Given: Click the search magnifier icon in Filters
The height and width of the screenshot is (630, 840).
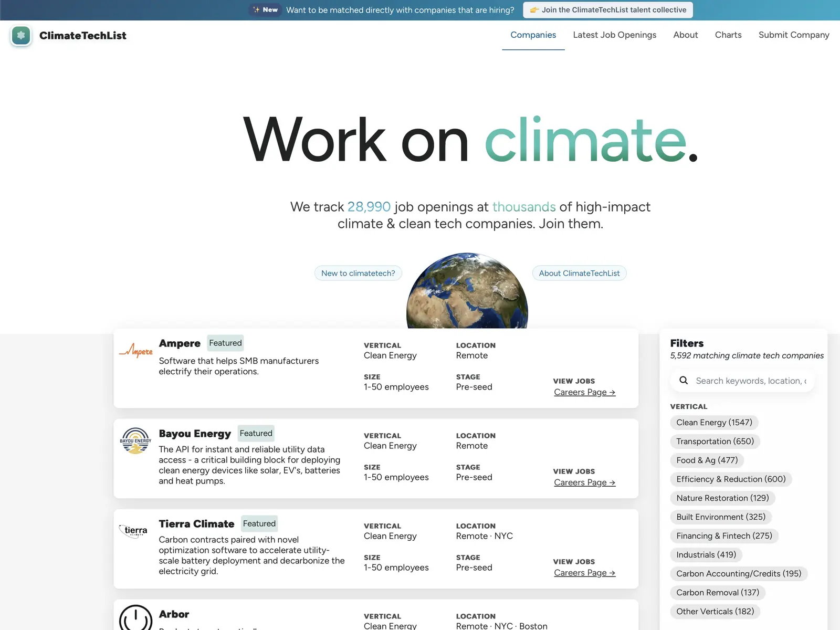Looking at the screenshot, I should pyautogui.click(x=684, y=381).
